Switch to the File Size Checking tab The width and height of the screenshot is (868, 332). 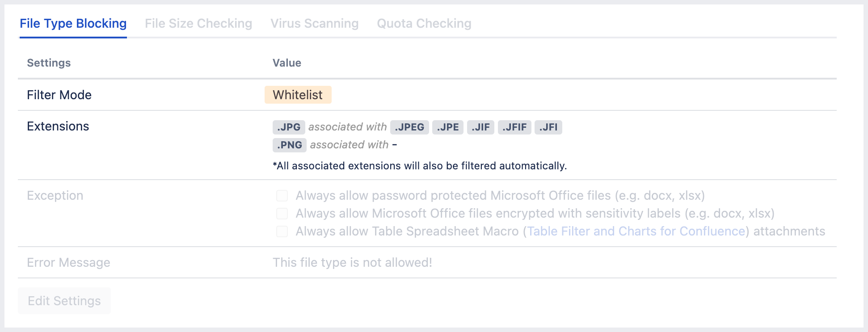pyautogui.click(x=198, y=23)
